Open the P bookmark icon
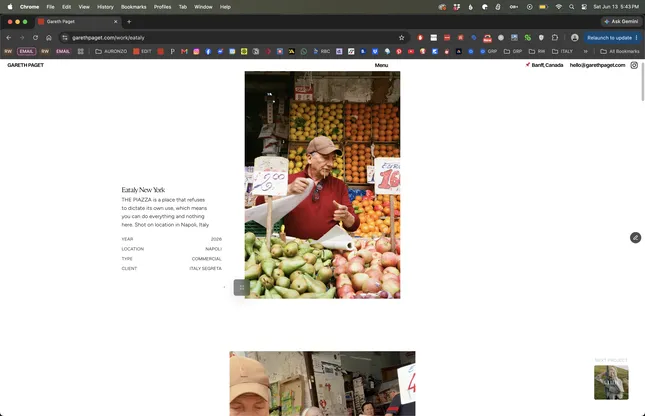Screen dimensions: 645x416 (x=172, y=51)
